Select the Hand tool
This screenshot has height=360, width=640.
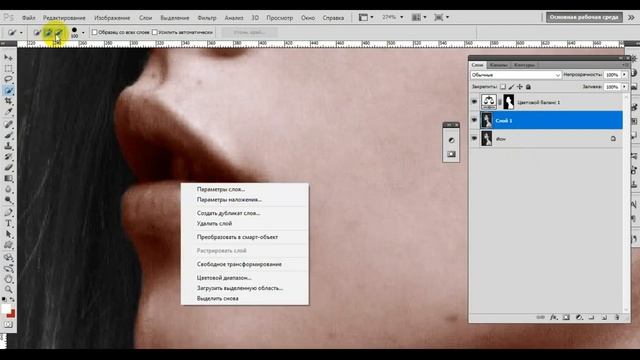(8, 279)
